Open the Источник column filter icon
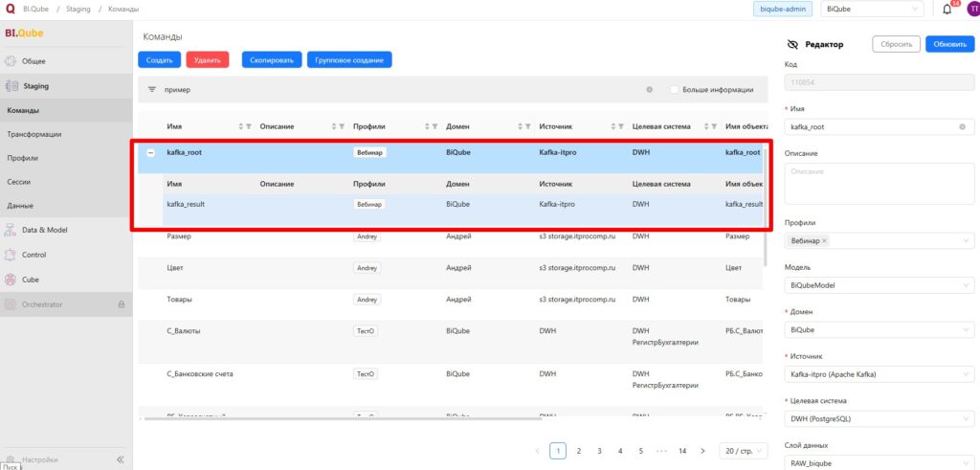Viewport: 980px width, 470px height. [x=621, y=127]
